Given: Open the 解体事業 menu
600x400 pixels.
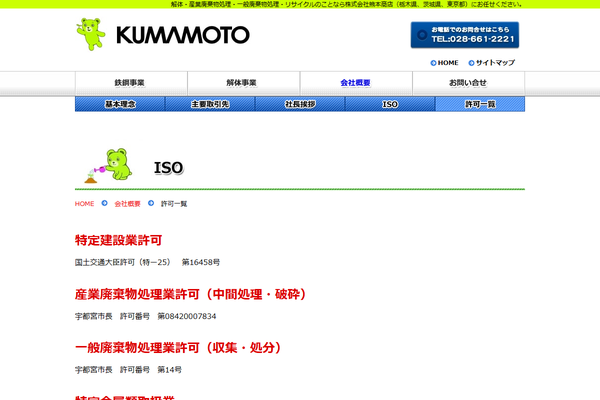Looking at the screenshot, I should (x=244, y=83).
